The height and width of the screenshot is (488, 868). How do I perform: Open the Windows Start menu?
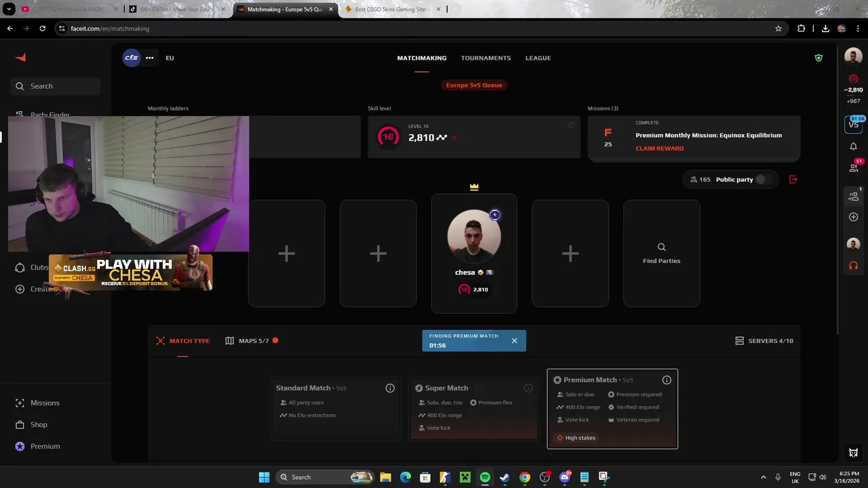(264, 477)
